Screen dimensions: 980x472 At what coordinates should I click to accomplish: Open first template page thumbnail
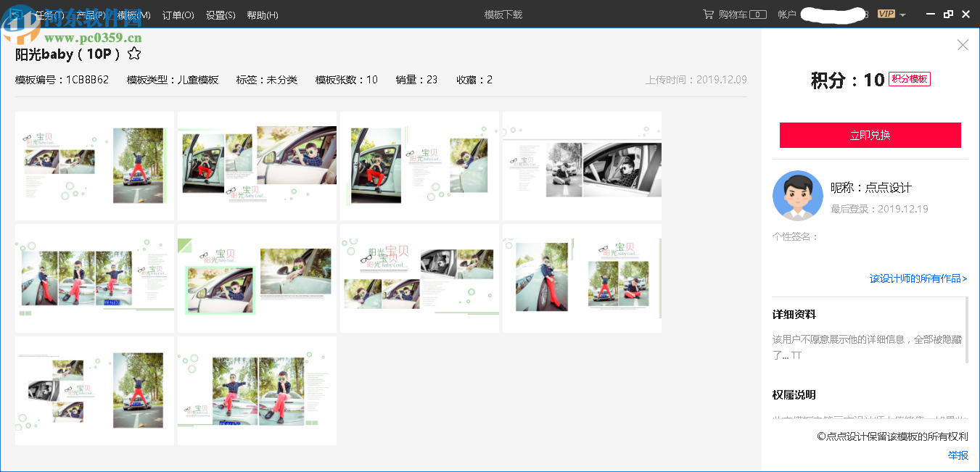(94, 166)
